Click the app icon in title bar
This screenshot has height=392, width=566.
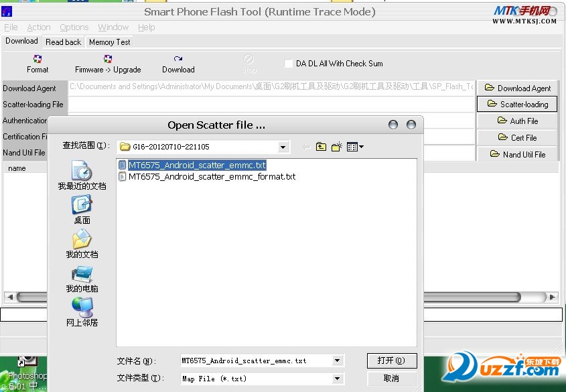click(7, 11)
